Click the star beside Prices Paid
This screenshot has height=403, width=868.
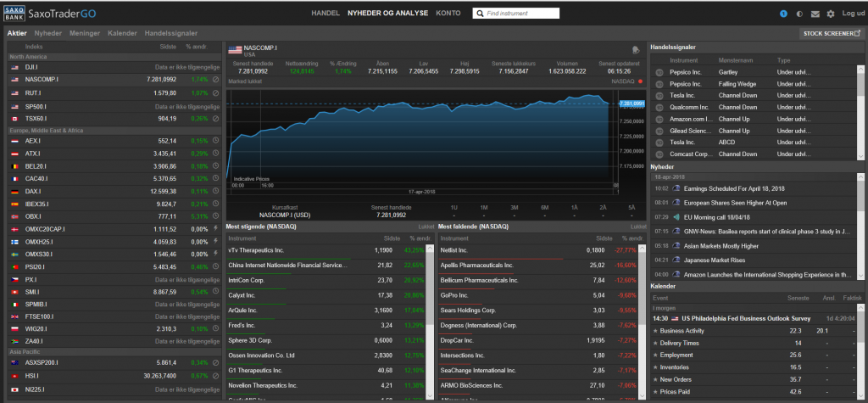click(x=655, y=391)
